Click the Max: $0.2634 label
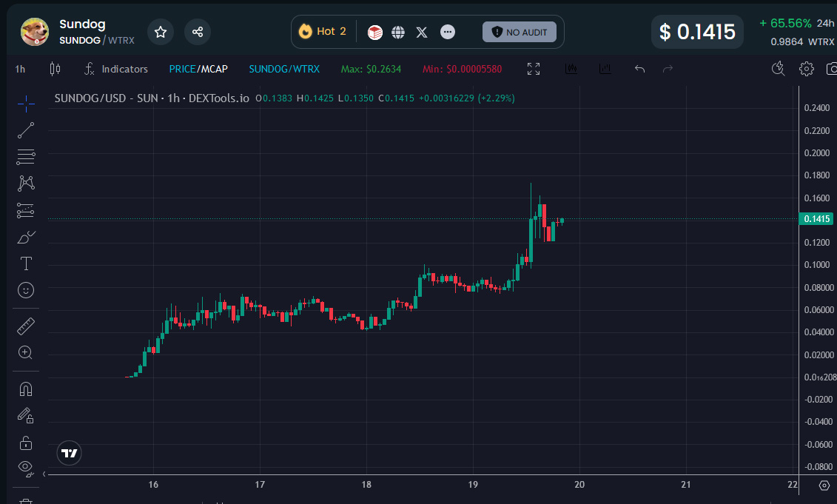 coord(371,69)
